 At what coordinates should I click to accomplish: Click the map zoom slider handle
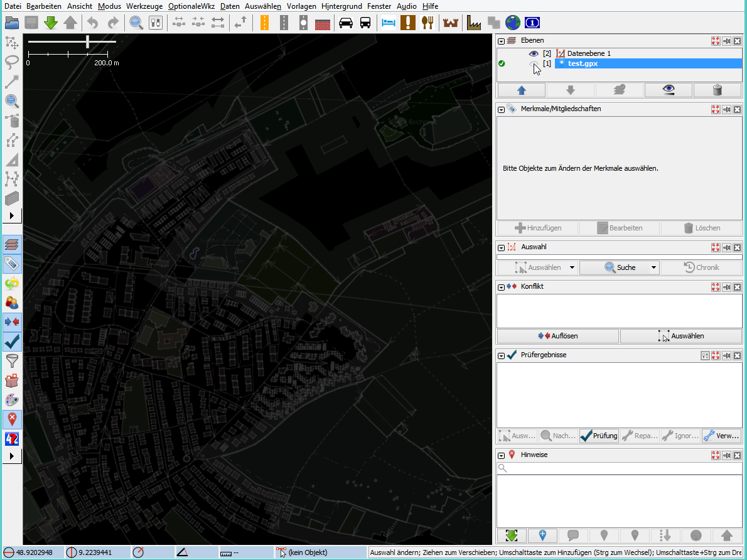coord(88,41)
